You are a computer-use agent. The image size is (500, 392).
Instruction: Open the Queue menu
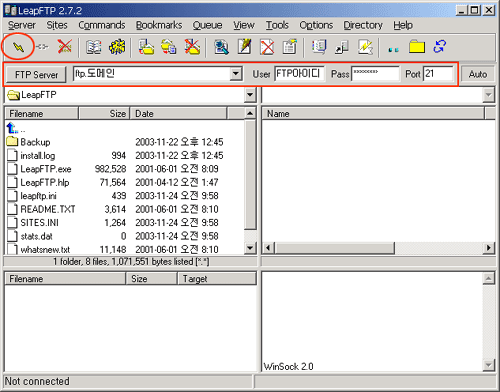point(207,25)
